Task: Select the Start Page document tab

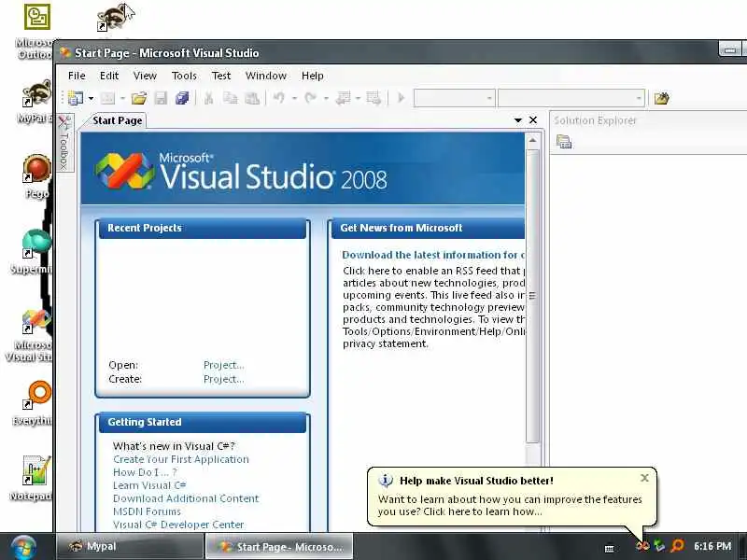Action: click(x=118, y=120)
